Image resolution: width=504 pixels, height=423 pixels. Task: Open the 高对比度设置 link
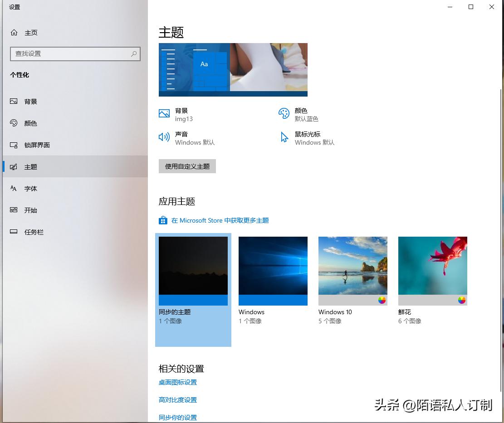178,399
